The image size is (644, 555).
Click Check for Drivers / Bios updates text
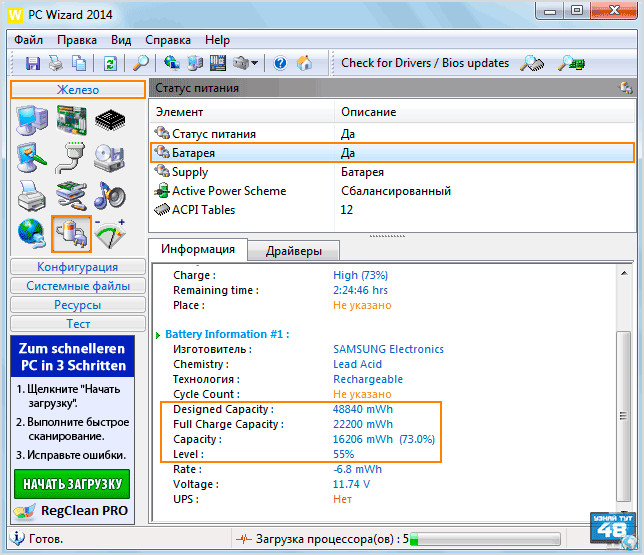[425, 63]
